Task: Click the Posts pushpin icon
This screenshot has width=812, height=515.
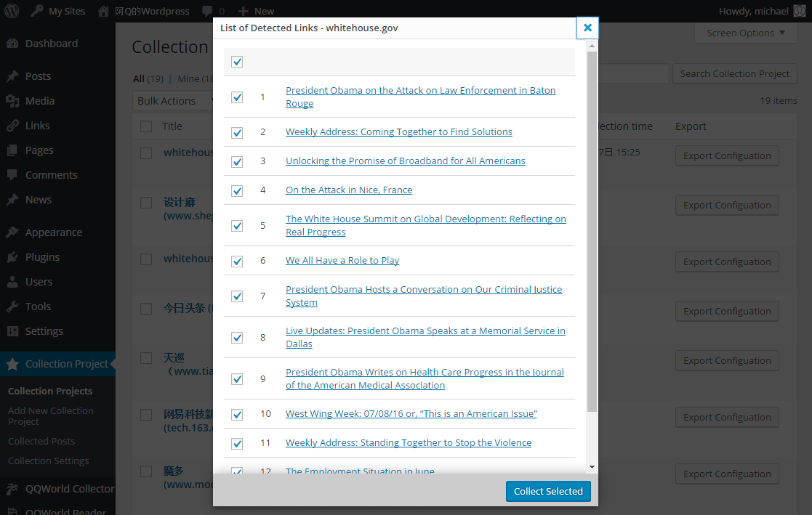Action: click(12, 76)
